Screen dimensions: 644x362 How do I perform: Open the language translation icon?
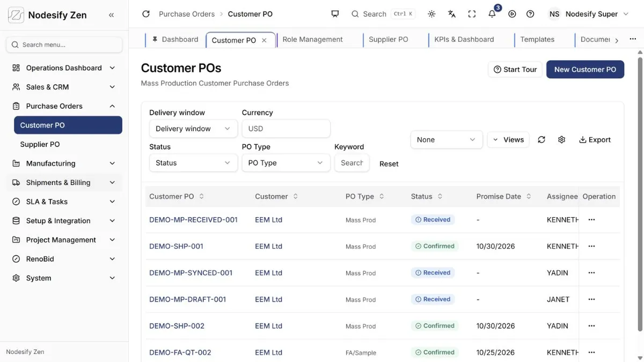[452, 14]
